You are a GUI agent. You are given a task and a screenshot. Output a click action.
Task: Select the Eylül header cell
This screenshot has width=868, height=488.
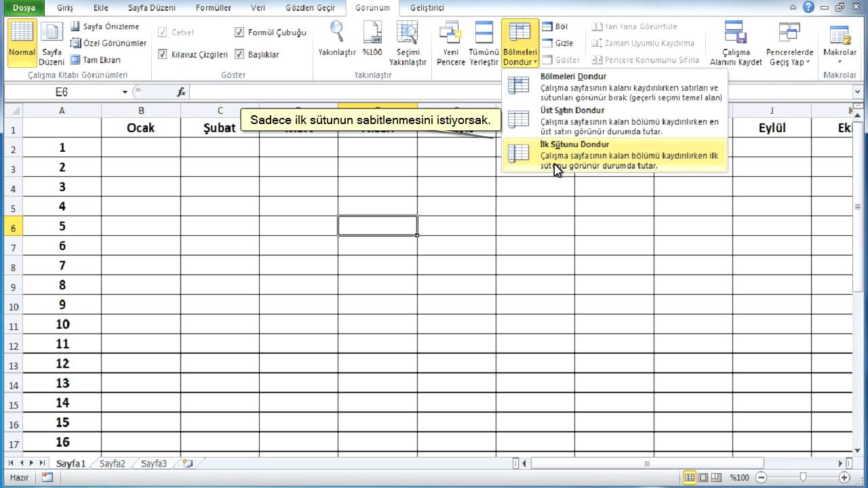[x=772, y=127]
